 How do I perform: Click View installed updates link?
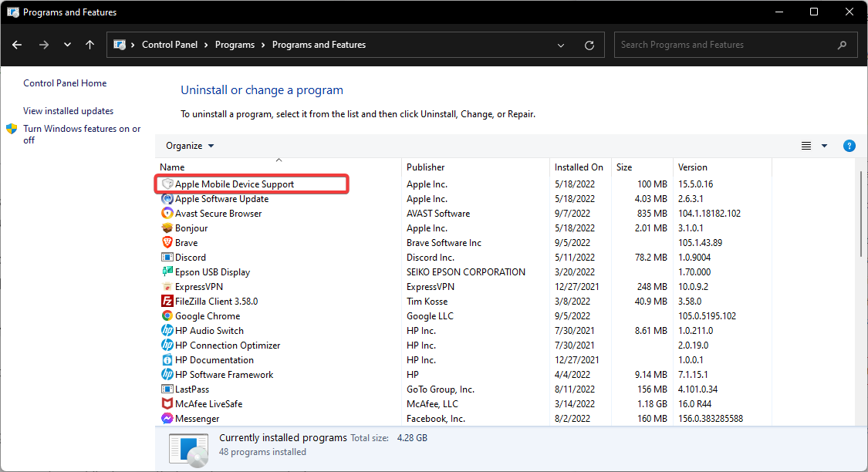click(68, 111)
